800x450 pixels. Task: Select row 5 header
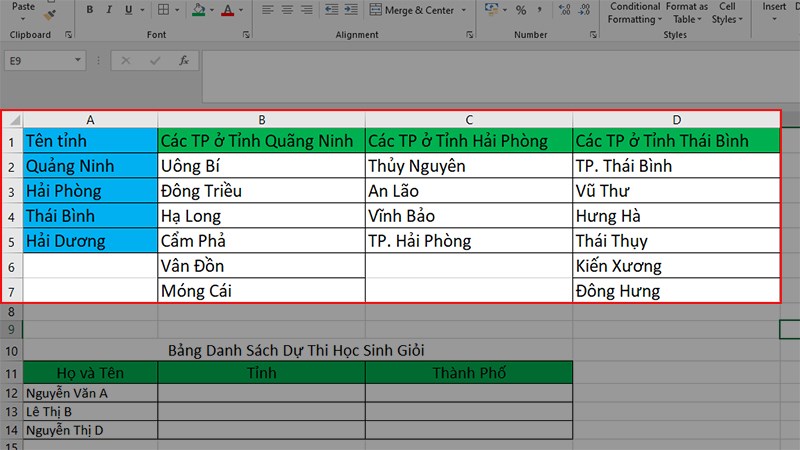click(x=12, y=241)
